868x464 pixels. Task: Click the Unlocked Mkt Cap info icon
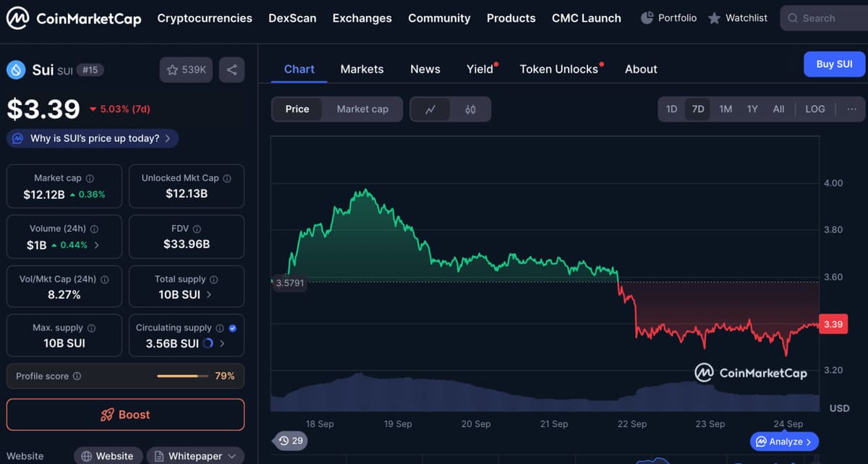click(x=227, y=178)
